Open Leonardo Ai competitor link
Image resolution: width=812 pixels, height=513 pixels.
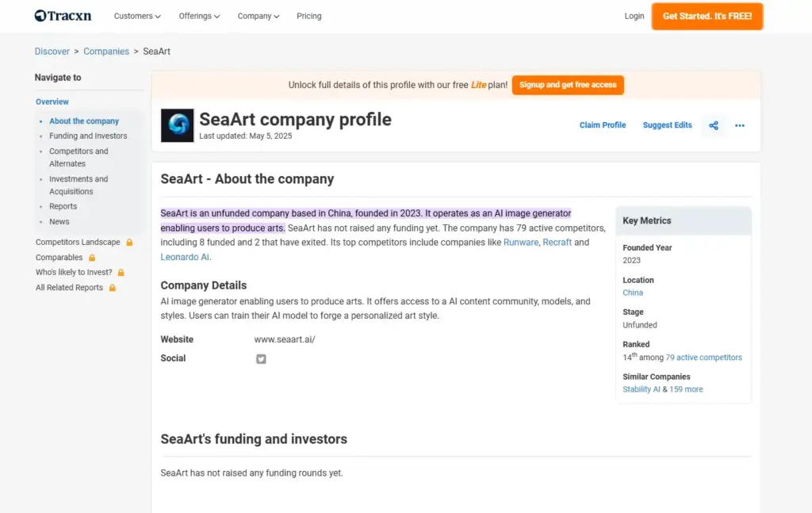tap(185, 257)
